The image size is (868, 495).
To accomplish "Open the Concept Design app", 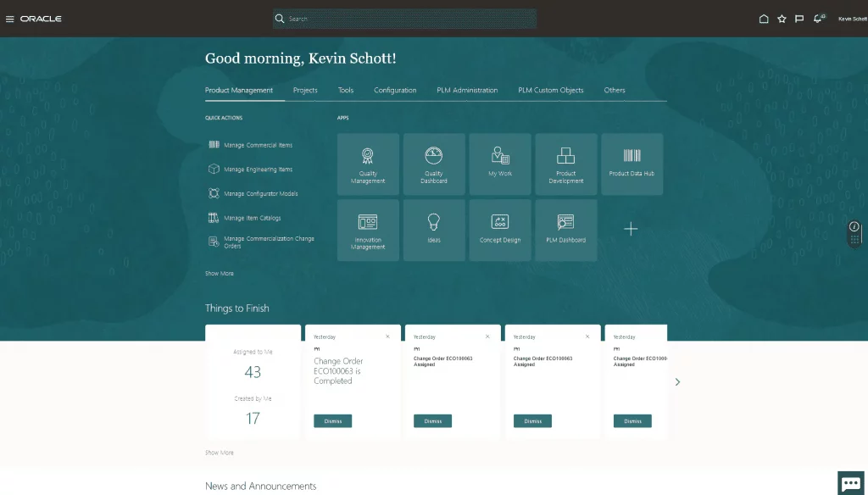I will (x=500, y=230).
